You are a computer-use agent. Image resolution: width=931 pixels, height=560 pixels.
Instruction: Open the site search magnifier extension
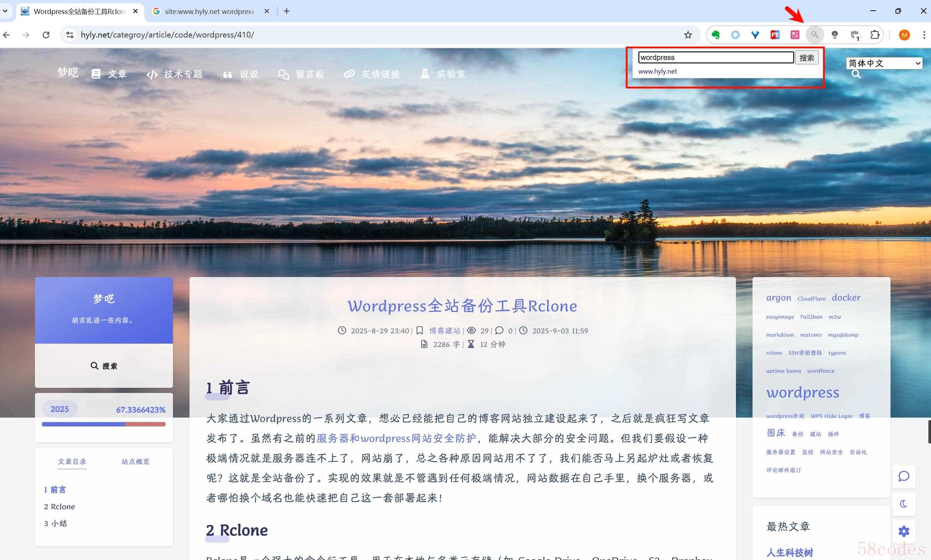[815, 35]
